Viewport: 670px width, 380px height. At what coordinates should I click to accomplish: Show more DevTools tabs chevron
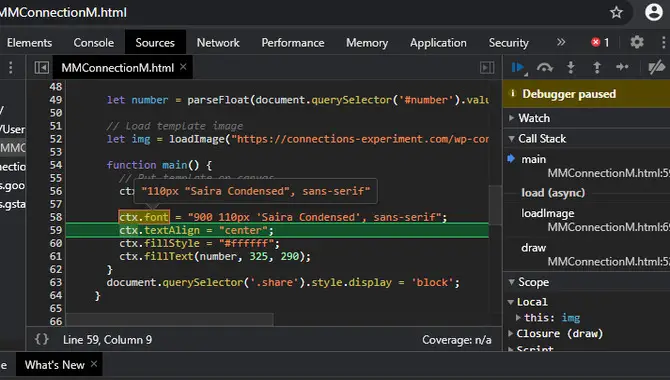coord(561,42)
